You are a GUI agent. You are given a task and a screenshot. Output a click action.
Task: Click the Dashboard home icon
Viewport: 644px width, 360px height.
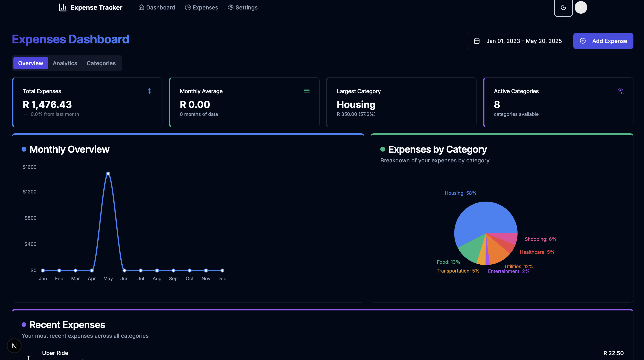pyautogui.click(x=141, y=7)
